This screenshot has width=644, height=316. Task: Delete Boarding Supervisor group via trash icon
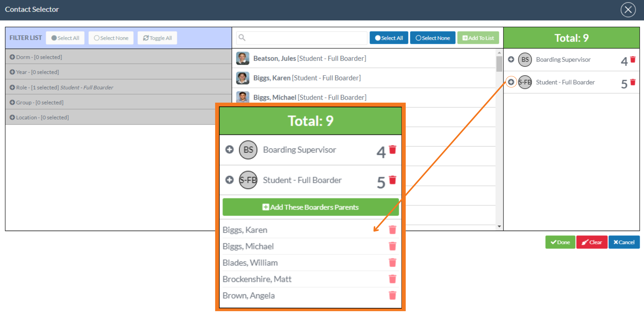click(633, 59)
